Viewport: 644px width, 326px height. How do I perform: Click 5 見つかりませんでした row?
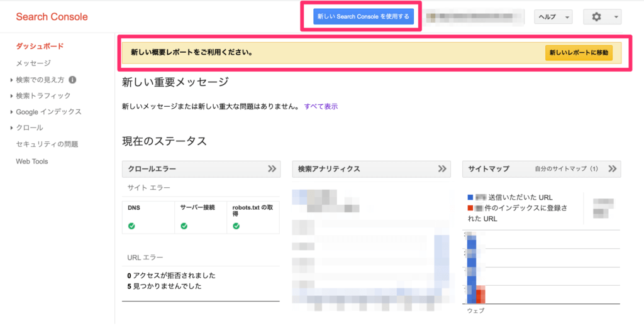[164, 286]
